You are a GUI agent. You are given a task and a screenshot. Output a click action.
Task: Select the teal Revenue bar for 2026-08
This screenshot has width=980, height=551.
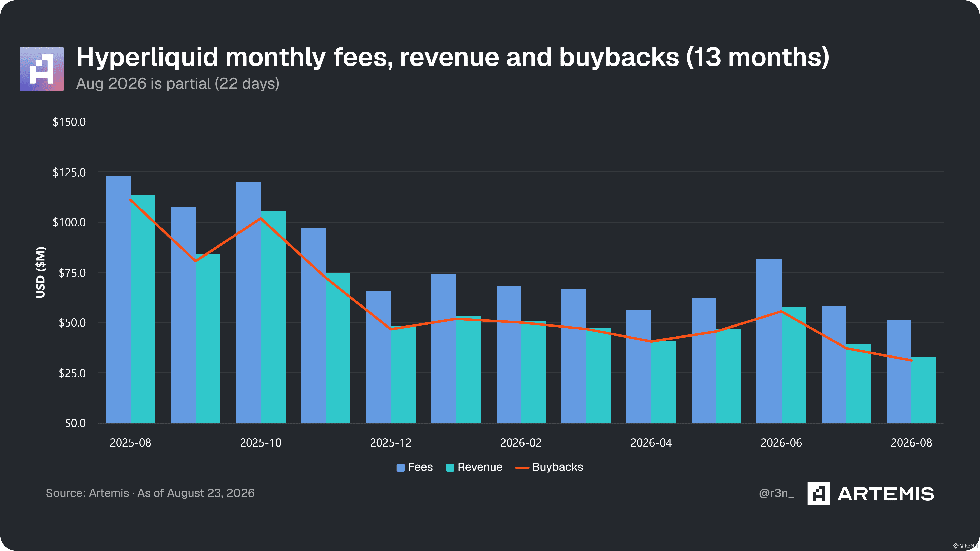[924, 390]
